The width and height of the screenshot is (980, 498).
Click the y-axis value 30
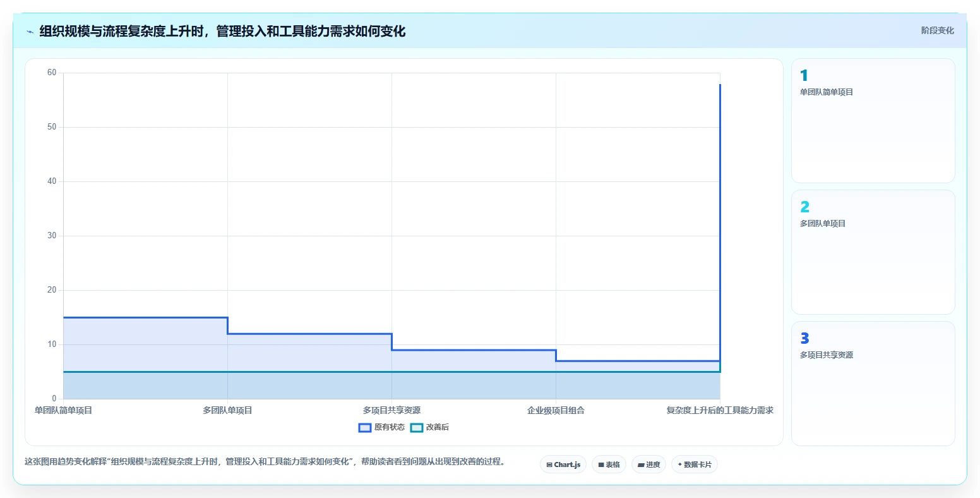(x=52, y=236)
